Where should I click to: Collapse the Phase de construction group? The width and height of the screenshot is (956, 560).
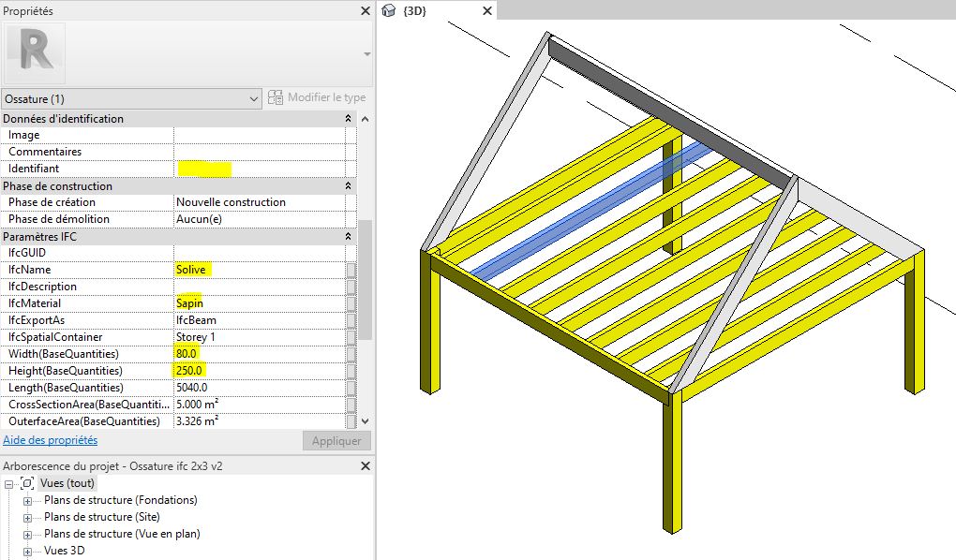[348, 186]
